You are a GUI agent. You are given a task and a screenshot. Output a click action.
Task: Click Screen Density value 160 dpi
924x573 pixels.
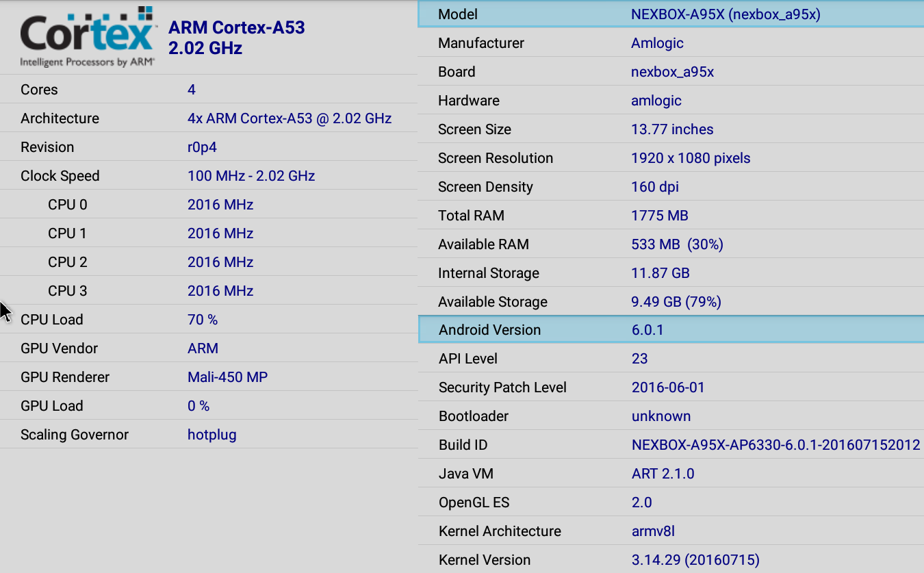pyautogui.click(x=655, y=187)
